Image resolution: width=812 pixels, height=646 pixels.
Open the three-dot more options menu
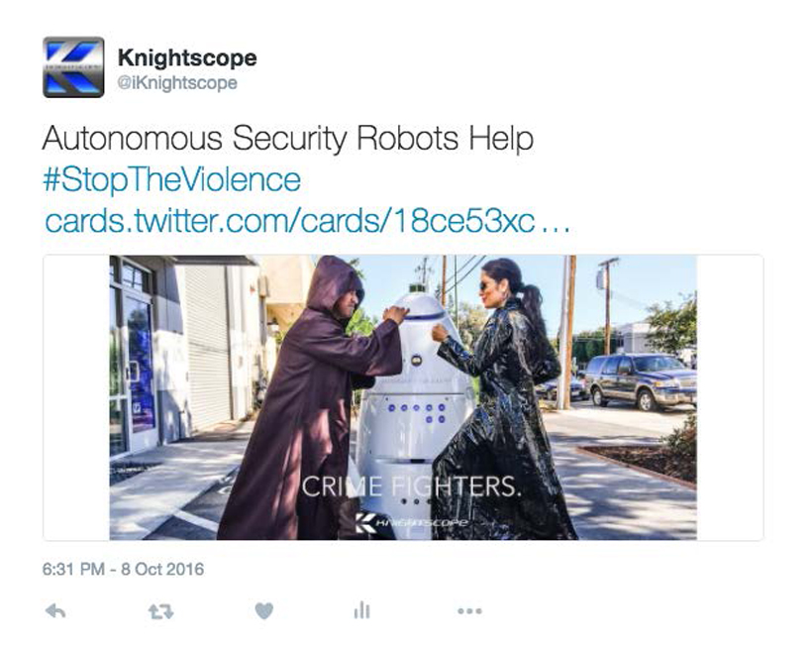[x=469, y=611]
